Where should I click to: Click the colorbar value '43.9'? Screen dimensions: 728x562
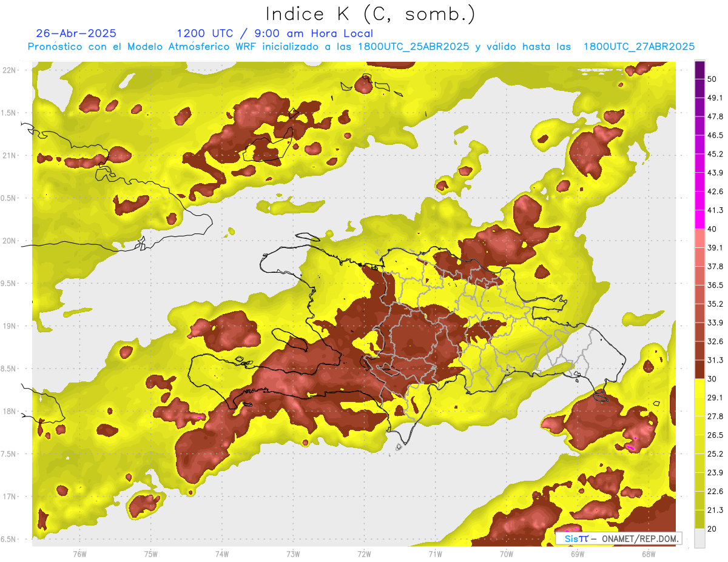[715, 173]
